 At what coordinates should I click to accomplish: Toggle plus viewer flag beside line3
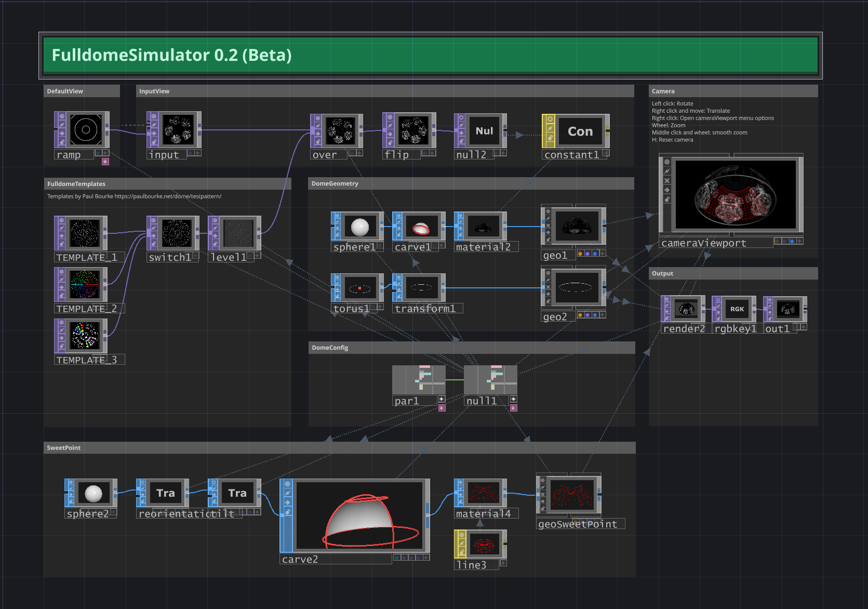click(x=503, y=563)
